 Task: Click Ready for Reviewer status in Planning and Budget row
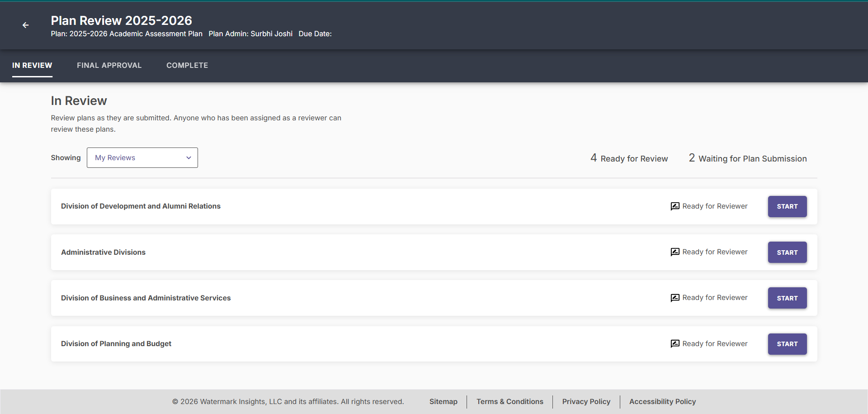[715, 344]
